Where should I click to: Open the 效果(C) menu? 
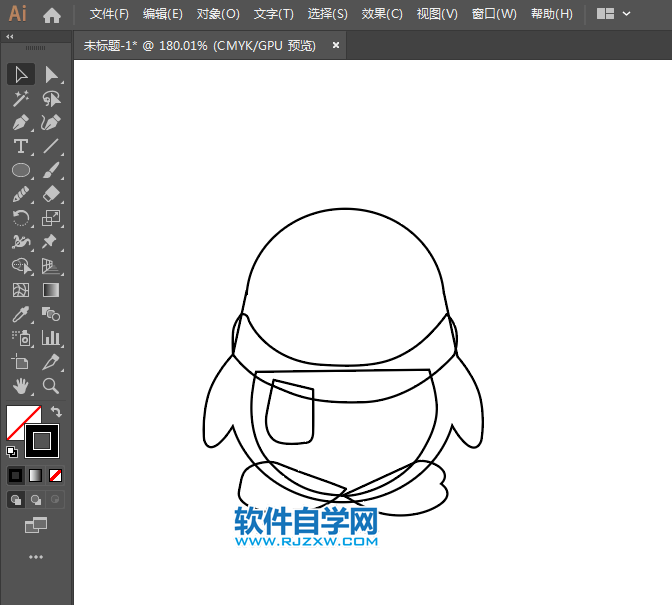pyautogui.click(x=382, y=14)
